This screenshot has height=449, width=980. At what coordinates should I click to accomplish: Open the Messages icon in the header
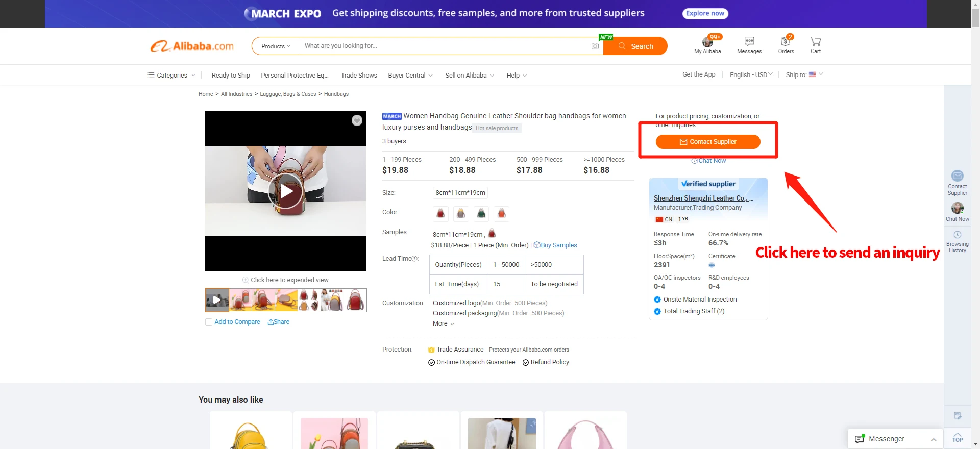749,41
